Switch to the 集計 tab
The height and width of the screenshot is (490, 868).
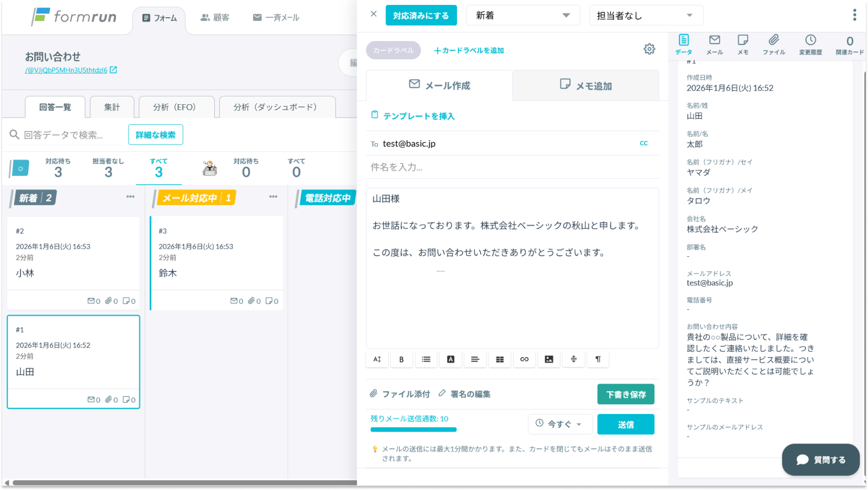(112, 107)
